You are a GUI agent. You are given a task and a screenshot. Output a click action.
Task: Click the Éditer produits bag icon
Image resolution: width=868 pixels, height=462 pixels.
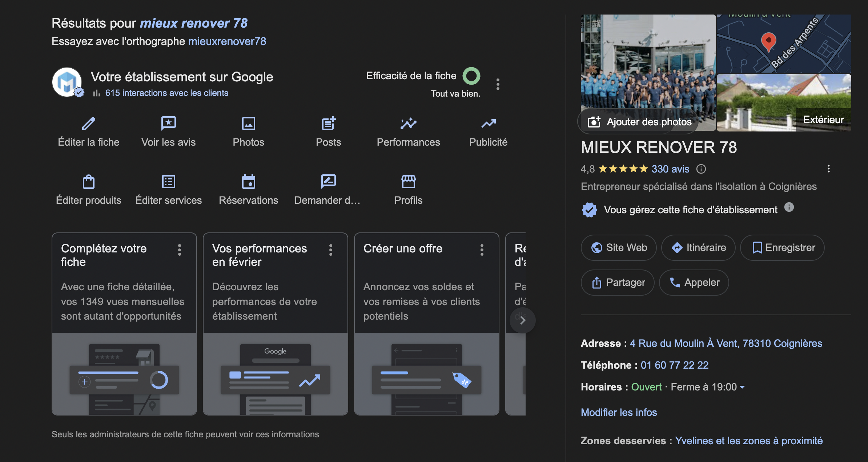point(89,182)
